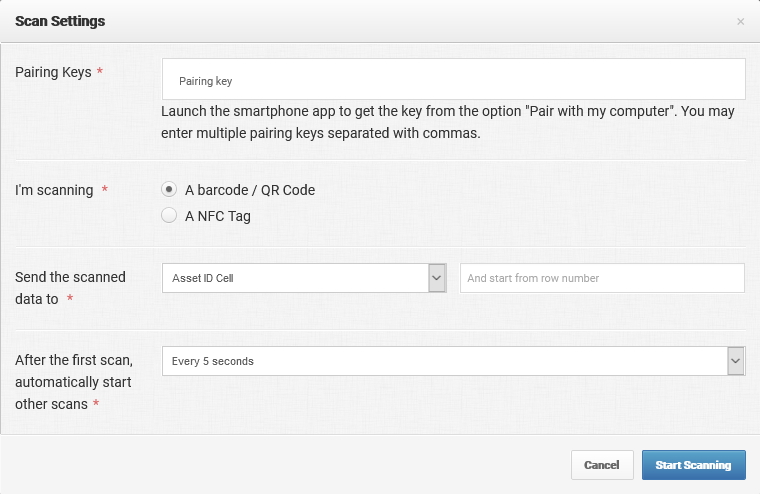Click the pairing key help text paragraph

[448, 122]
